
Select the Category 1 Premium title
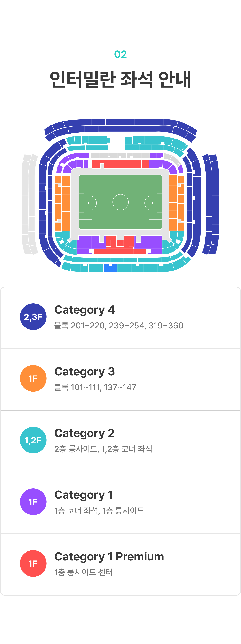pyautogui.click(x=109, y=557)
